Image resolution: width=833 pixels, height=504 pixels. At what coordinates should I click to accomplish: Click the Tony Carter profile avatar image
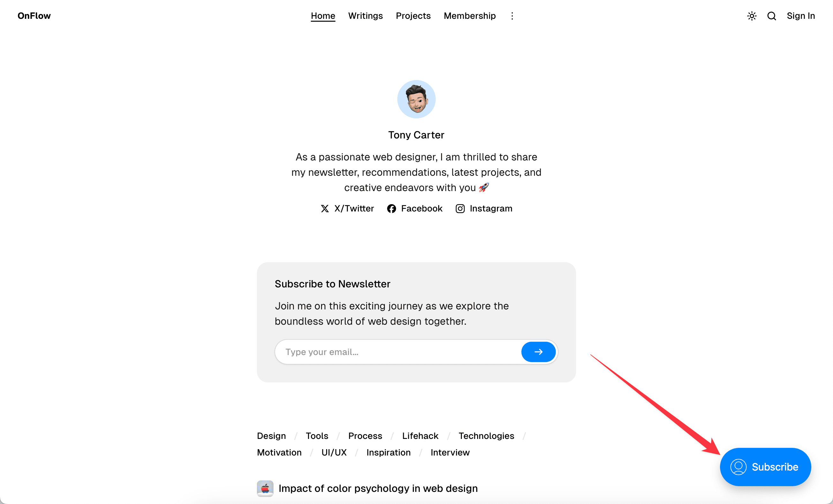[416, 99]
